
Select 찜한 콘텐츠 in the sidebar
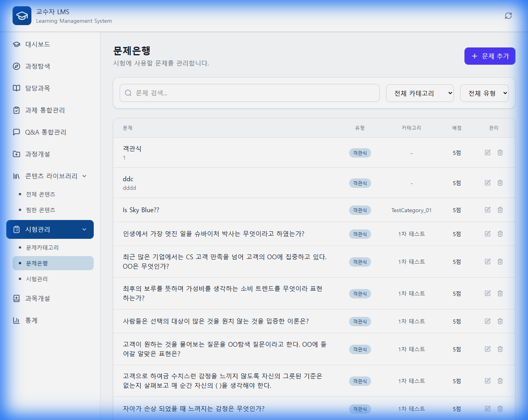click(40, 210)
